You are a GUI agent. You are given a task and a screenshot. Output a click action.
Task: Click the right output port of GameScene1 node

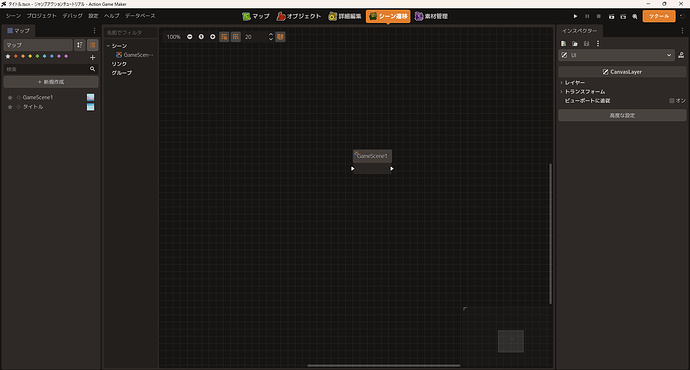point(392,169)
